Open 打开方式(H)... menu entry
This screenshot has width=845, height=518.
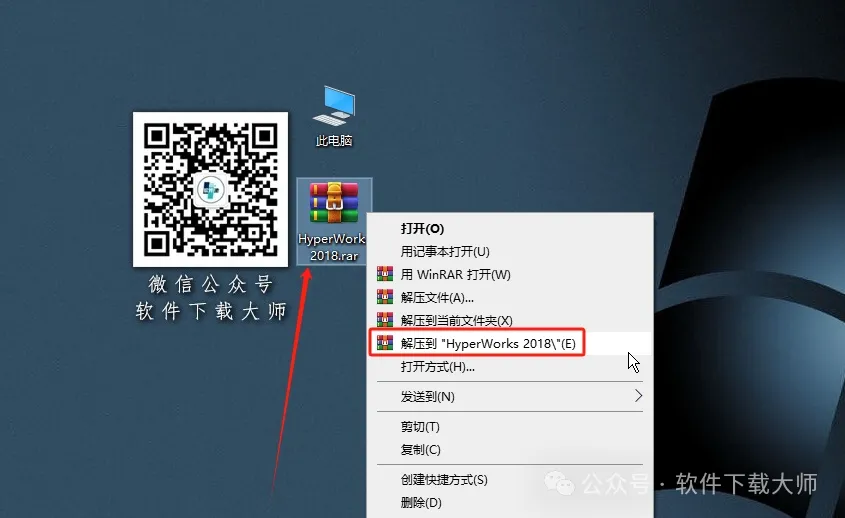click(x=510, y=367)
